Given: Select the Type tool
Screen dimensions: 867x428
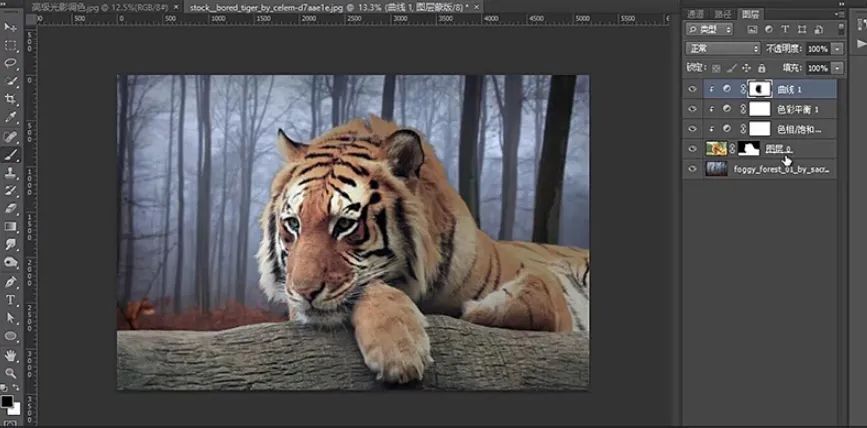Looking at the screenshot, I should (11, 300).
